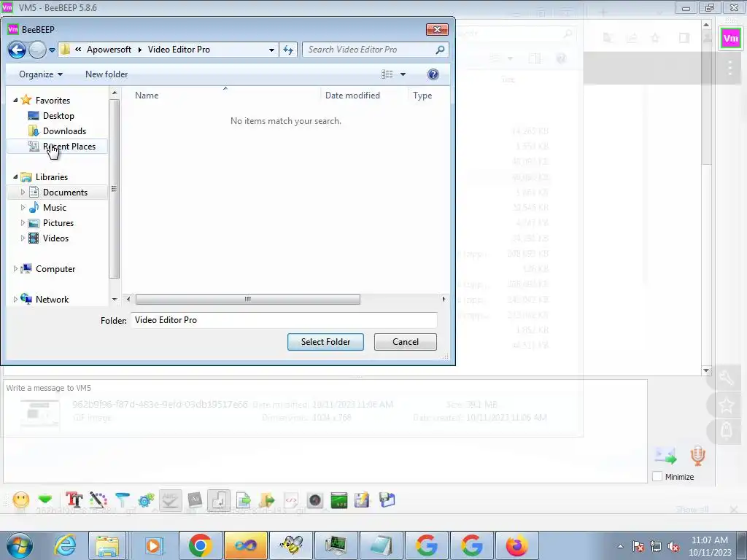Screen dimensions: 747x560
Task: Click the Apowersoft breadcrumb segment
Action: [x=109, y=50]
